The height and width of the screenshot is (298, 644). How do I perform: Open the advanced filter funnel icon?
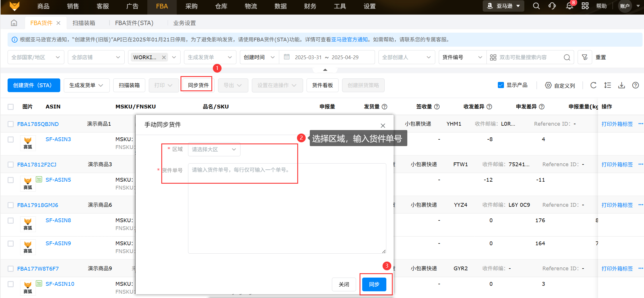click(585, 57)
